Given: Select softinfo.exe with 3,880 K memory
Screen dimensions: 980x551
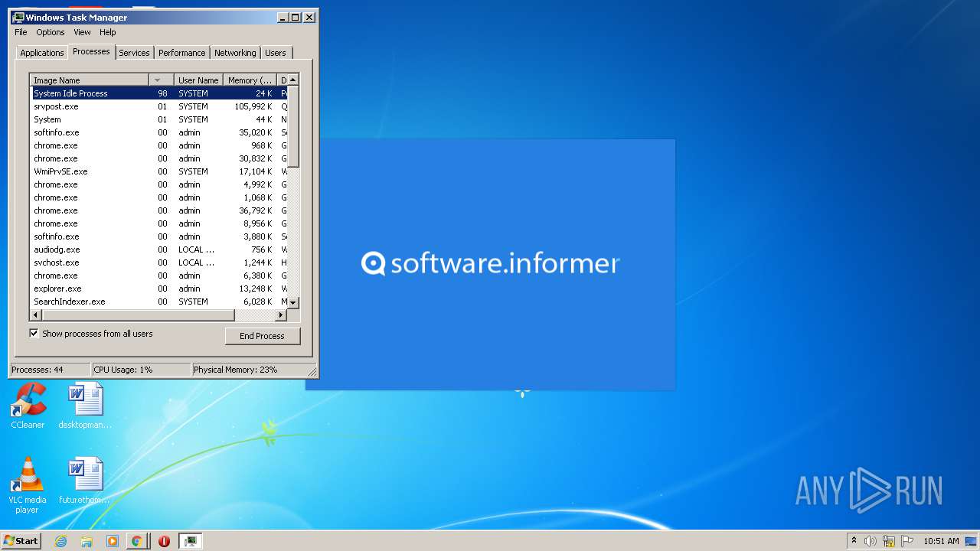Looking at the screenshot, I should pos(159,236).
